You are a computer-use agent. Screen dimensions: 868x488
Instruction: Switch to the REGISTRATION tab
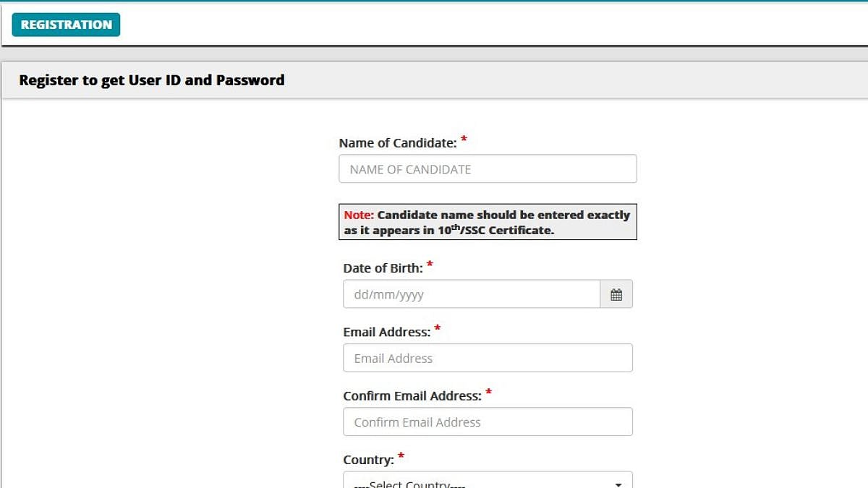click(x=65, y=24)
